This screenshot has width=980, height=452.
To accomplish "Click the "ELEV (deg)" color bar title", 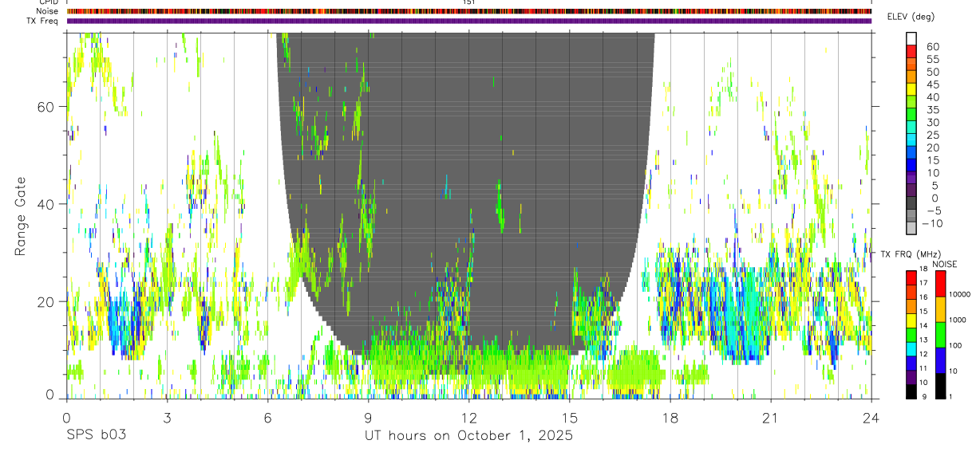I will tap(911, 17).
